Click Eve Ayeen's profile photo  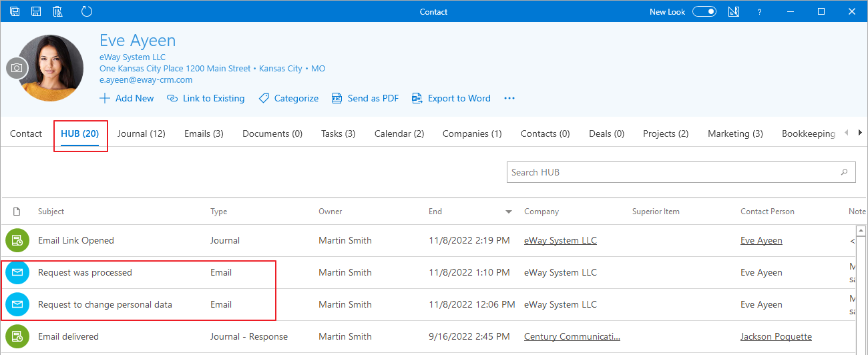tap(51, 67)
